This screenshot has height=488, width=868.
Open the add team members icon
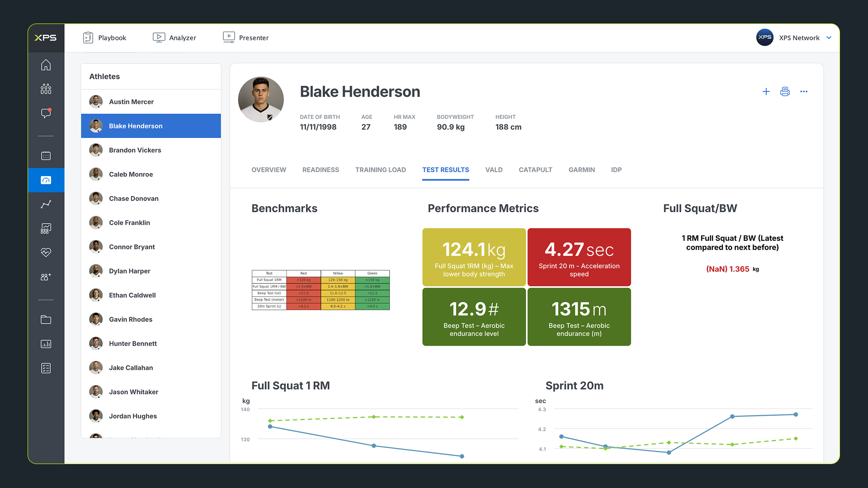[x=46, y=277]
